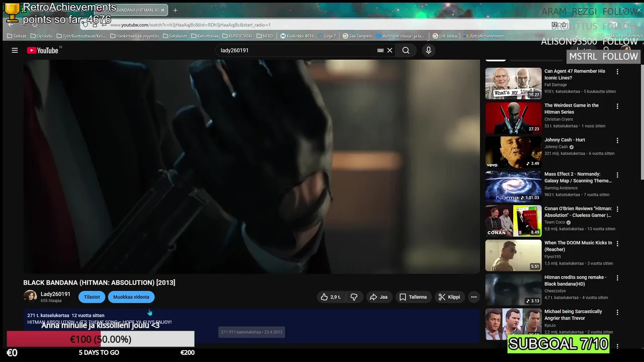This screenshot has height=362, width=644.
Task: Open Muut kirjanmerkit other bookmarks folder
Action: point(624,36)
